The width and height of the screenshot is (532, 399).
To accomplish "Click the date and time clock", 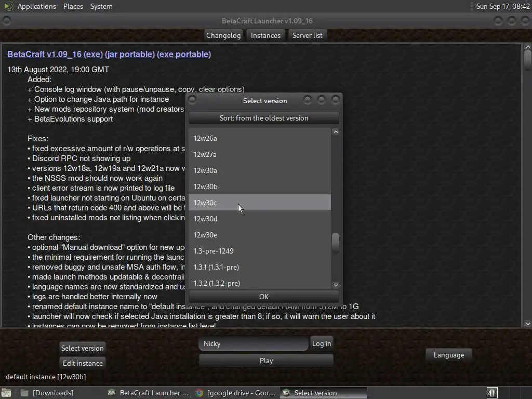I will (x=502, y=6).
